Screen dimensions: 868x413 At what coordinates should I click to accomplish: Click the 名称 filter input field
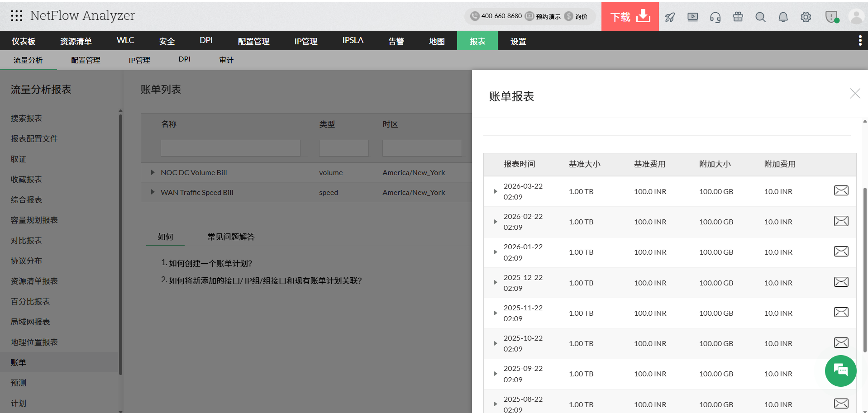point(230,148)
